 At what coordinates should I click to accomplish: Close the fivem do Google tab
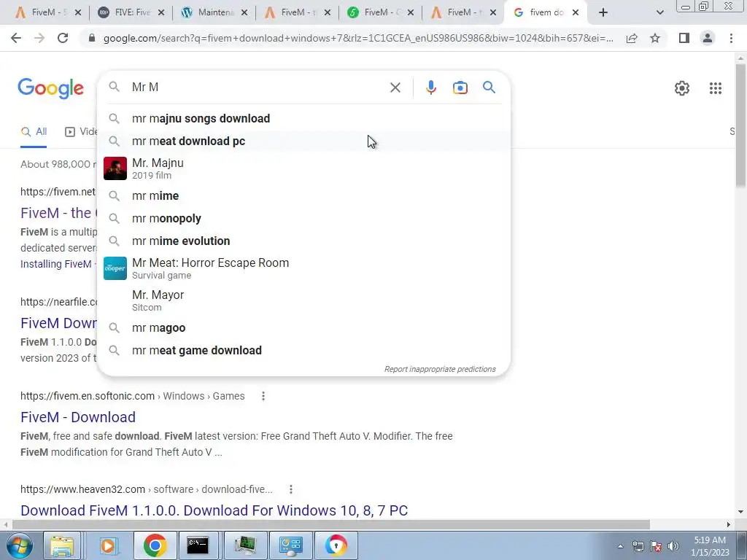point(576,12)
